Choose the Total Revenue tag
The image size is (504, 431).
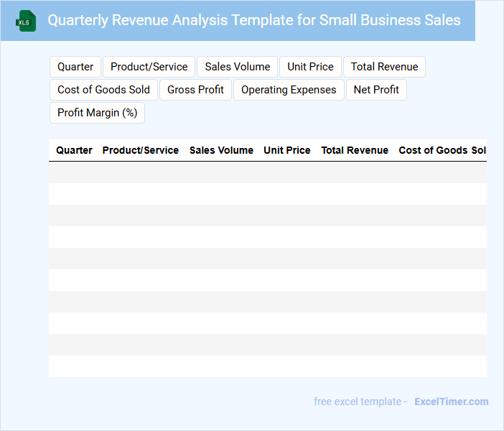point(384,67)
